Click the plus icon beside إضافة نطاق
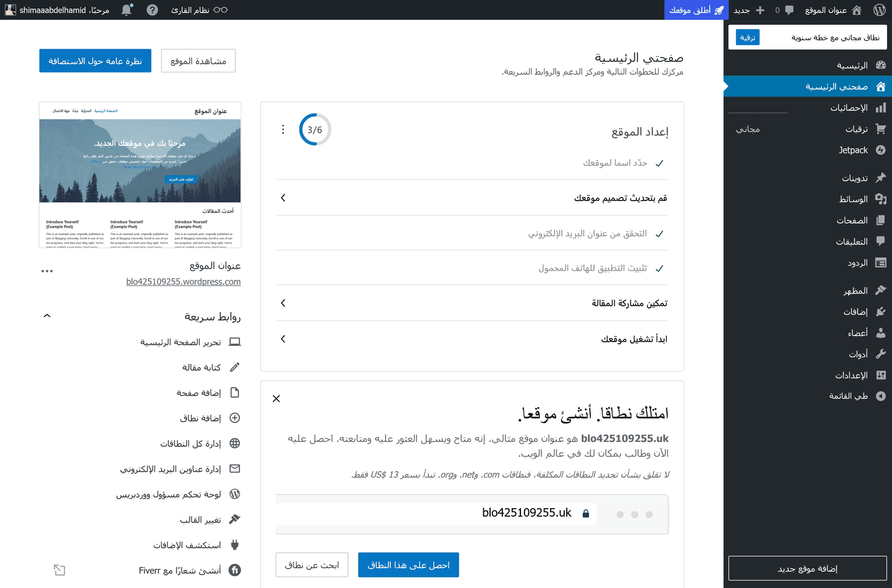This screenshot has height=588, width=892. [234, 418]
